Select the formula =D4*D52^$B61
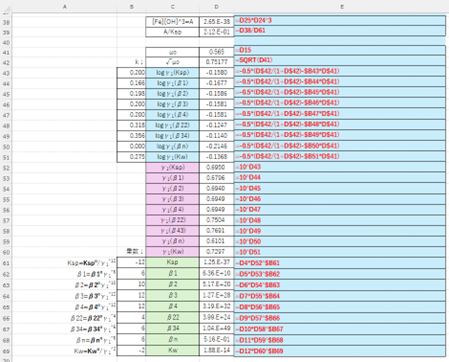Image resolution: width=449 pixels, height=362 pixels. [x=340, y=263]
